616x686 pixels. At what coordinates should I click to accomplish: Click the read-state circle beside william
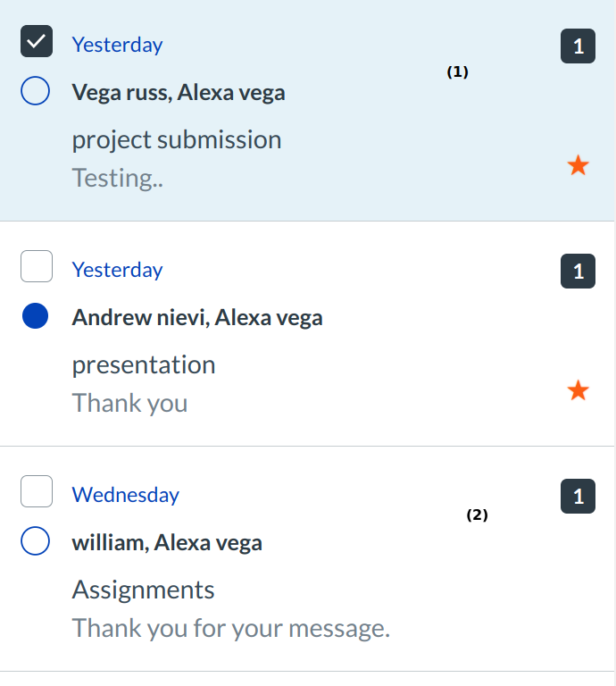point(35,541)
